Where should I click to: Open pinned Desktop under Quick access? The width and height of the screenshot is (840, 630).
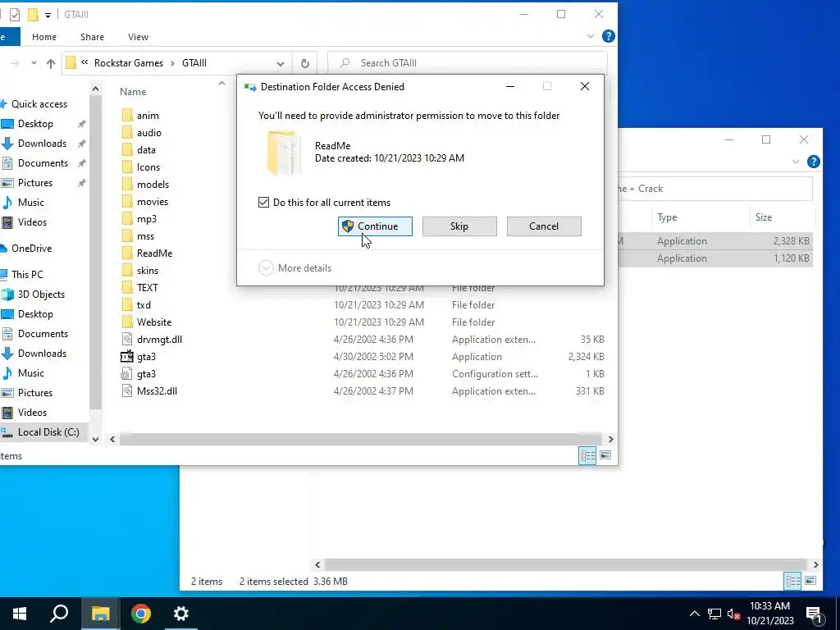(x=35, y=124)
